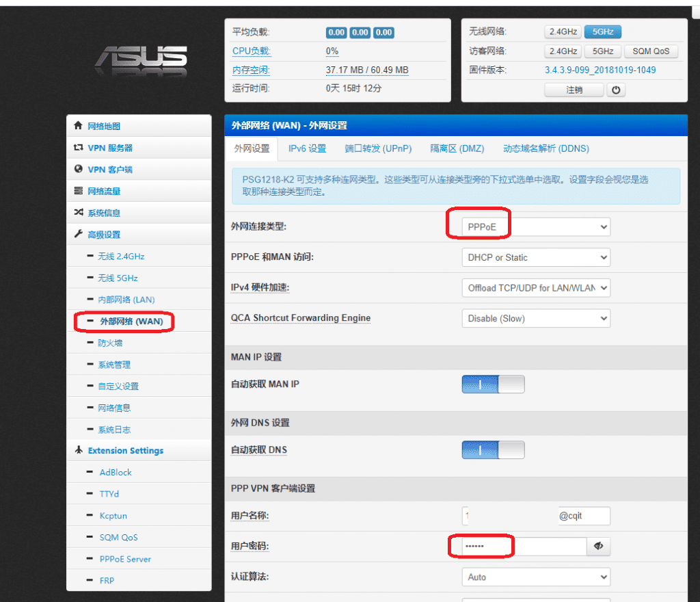Image resolution: width=700 pixels, height=602 pixels.
Task: Open the TTYd extension item
Action: coord(139,493)
